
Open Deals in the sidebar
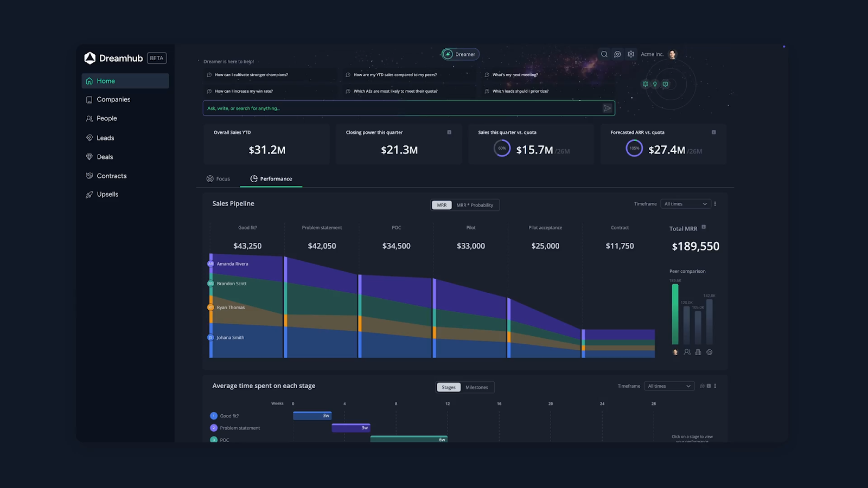click(x=105, y=157)
